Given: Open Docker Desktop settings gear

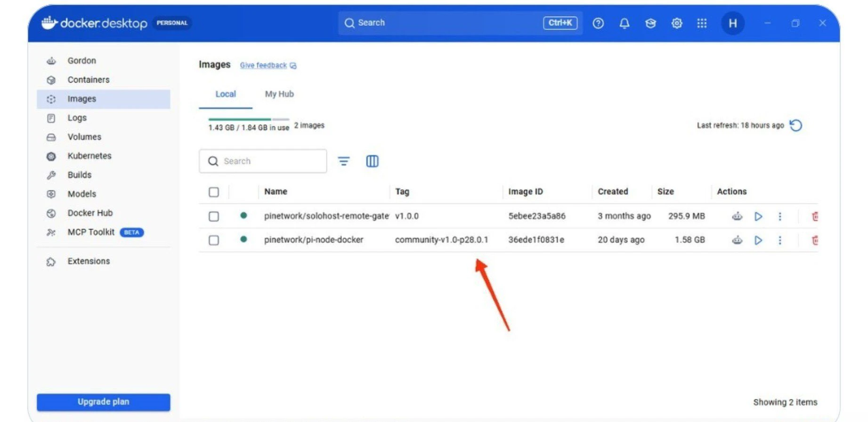Looking at the screenshot, I should click(x=676, y=23).
